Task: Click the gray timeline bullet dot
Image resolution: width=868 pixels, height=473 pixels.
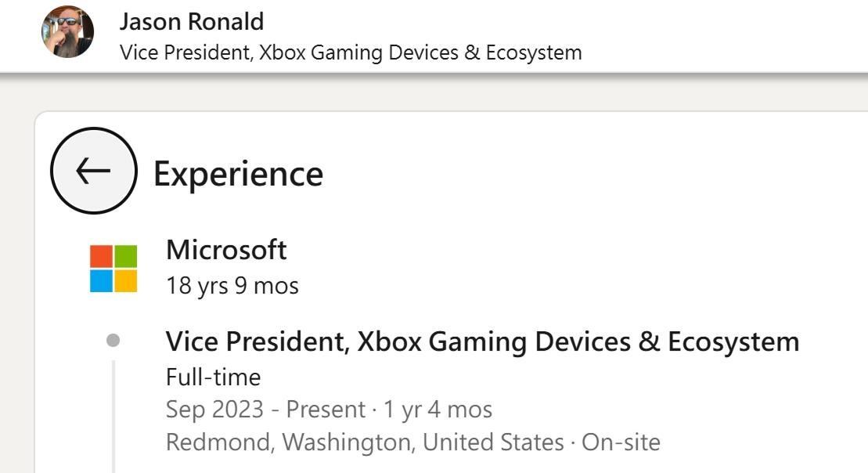Action: pyautogui.click(x=113, y=341)
